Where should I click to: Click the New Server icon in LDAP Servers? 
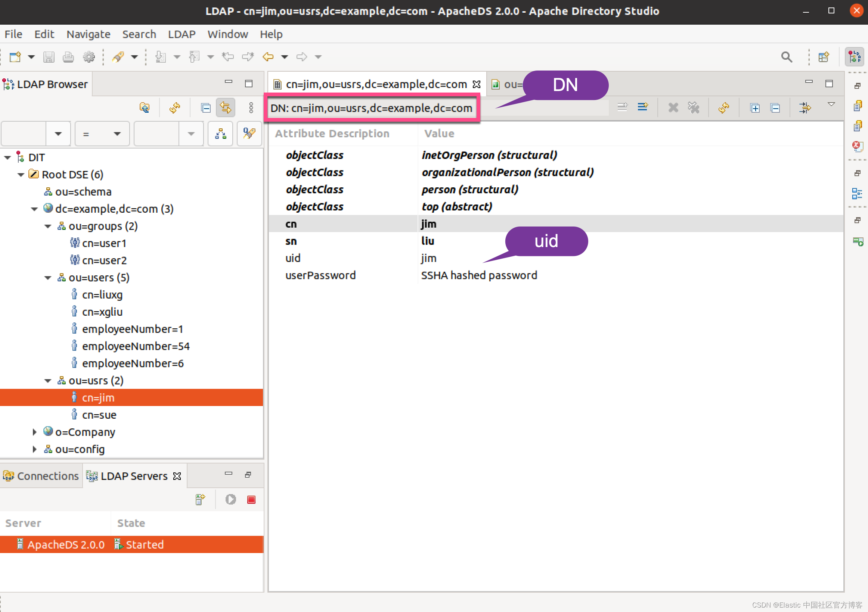(x=200, y=500)
